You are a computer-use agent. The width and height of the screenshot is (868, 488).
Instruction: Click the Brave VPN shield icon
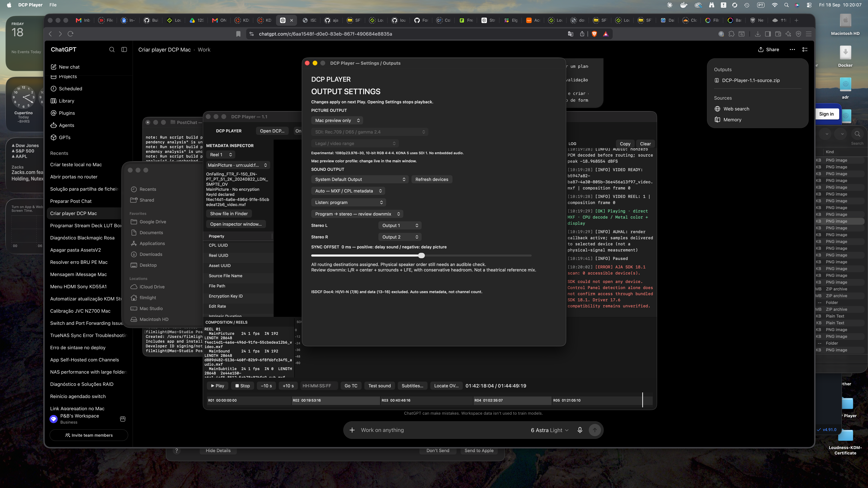798,34
